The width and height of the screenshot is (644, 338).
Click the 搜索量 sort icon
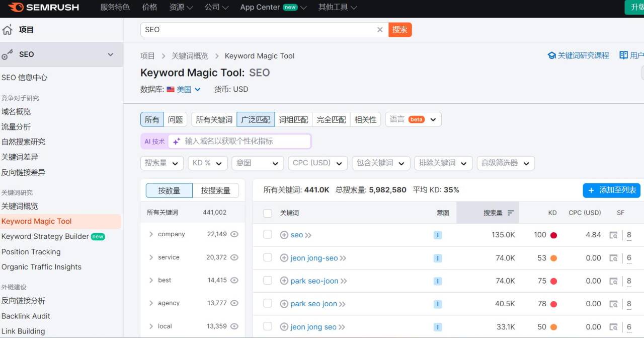pos(510,213)
